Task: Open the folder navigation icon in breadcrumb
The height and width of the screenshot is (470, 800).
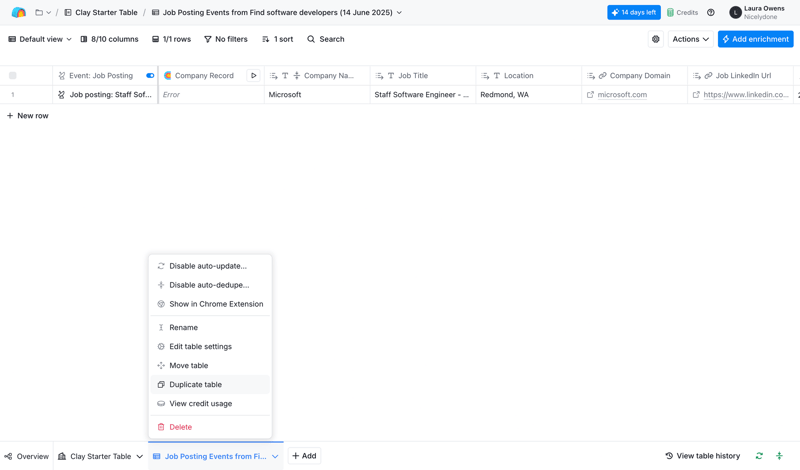Action: coord(39,12)
